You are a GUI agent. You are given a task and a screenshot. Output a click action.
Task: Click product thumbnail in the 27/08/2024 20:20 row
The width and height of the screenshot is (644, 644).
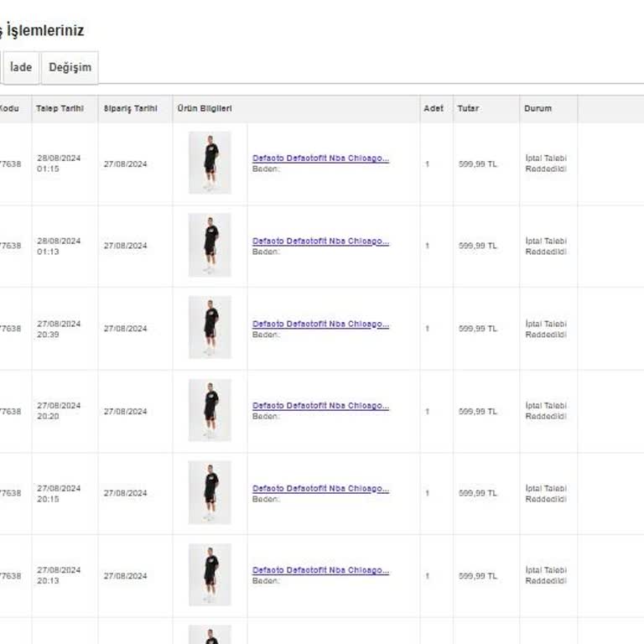(x=210, y=410)
